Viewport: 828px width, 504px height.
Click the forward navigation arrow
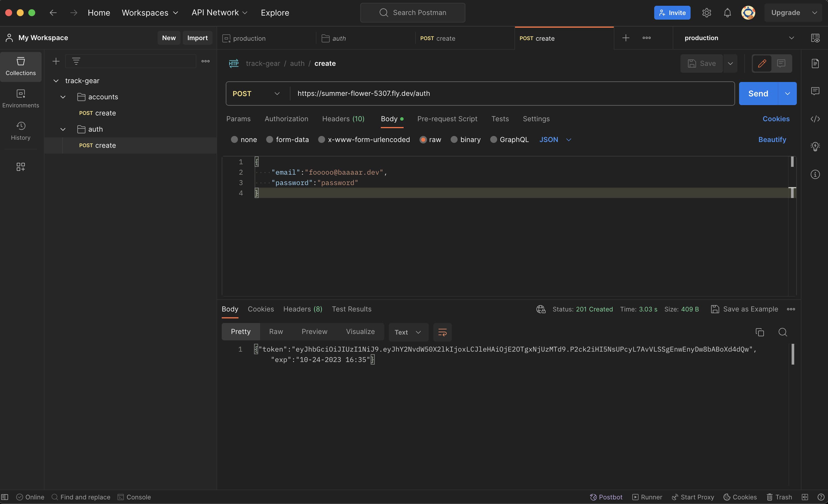(74, 13)
